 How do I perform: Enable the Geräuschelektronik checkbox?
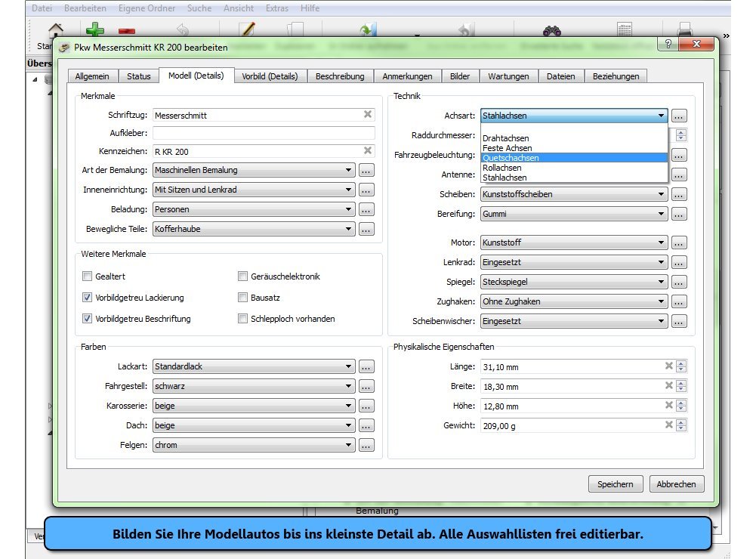point(243,276)
